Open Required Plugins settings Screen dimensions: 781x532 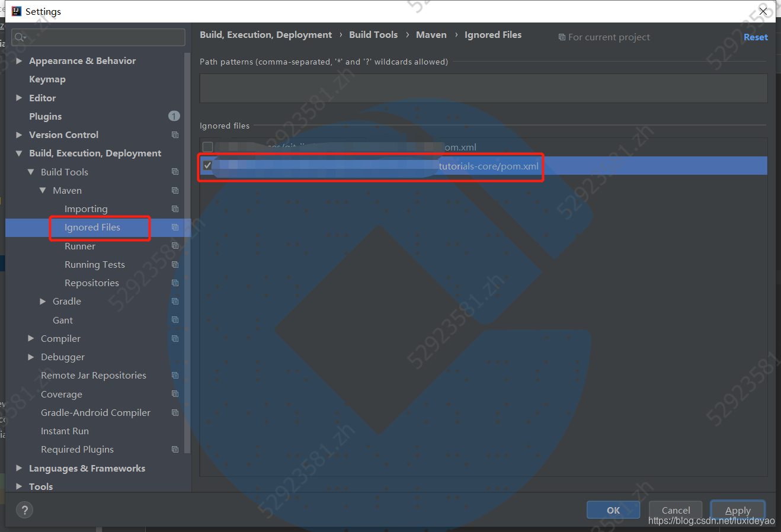click(x=77, y=449)
